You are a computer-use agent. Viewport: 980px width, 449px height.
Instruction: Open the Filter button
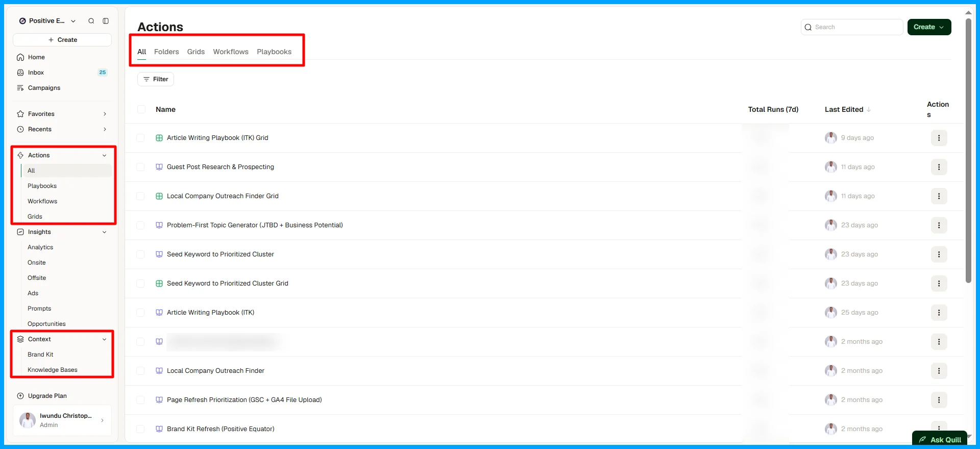156,79
